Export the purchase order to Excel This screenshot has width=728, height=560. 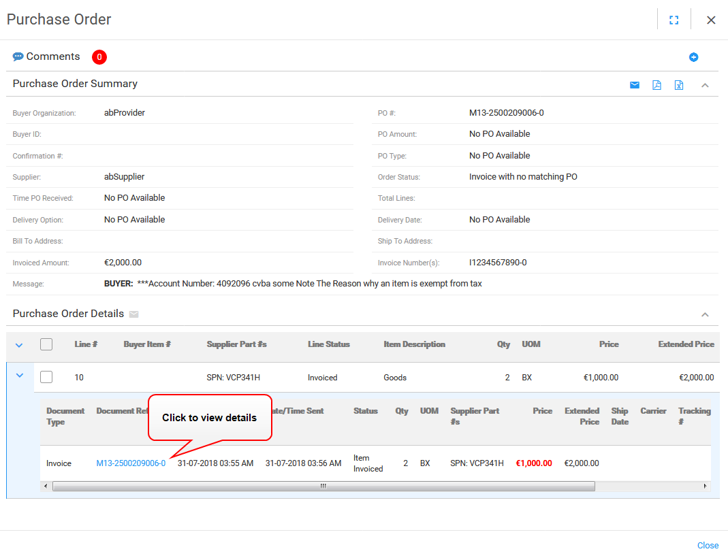click(678, 84)
